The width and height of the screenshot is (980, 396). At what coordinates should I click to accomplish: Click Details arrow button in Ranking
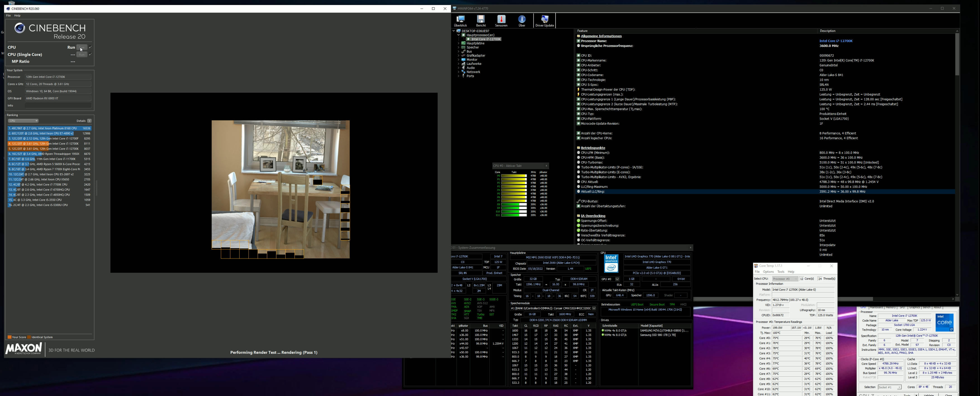tap(89, 121)
